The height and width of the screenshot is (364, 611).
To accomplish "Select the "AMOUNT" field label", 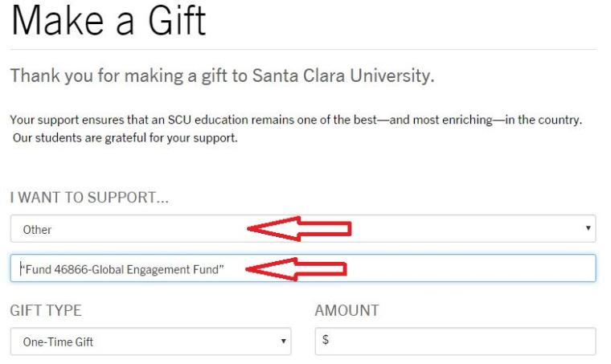I will (347, 311).
